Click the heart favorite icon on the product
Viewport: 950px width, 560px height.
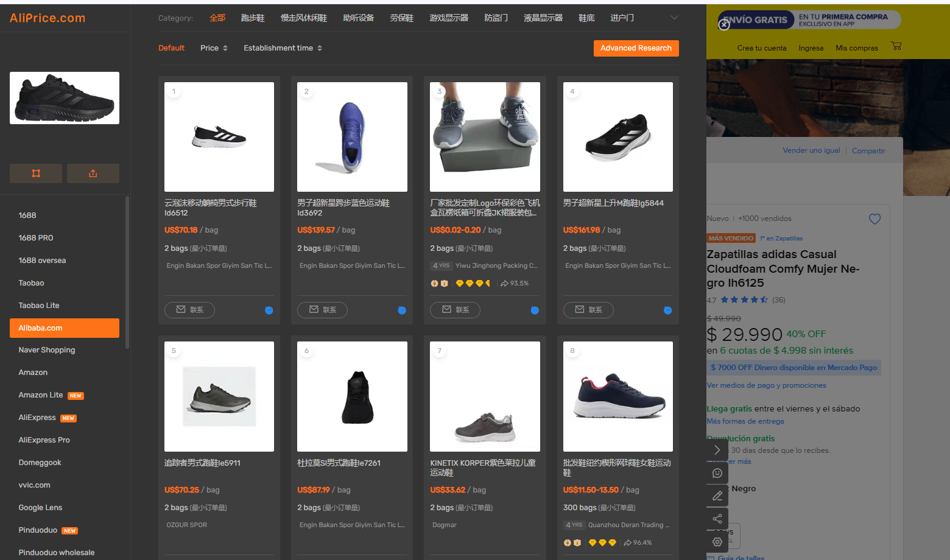874,219
